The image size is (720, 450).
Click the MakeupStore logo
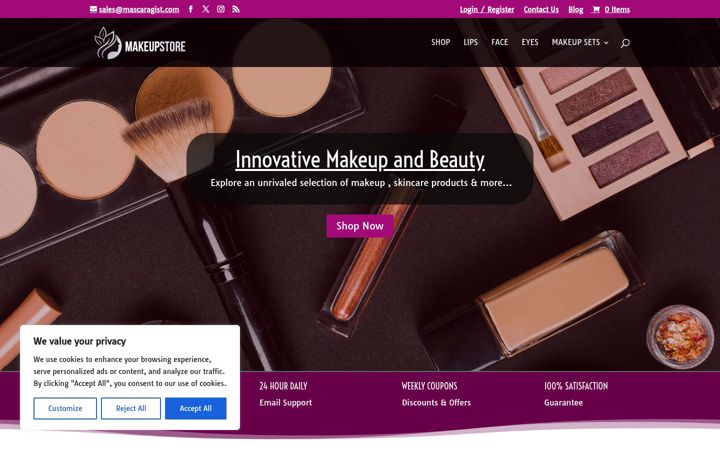coord(140,43)
